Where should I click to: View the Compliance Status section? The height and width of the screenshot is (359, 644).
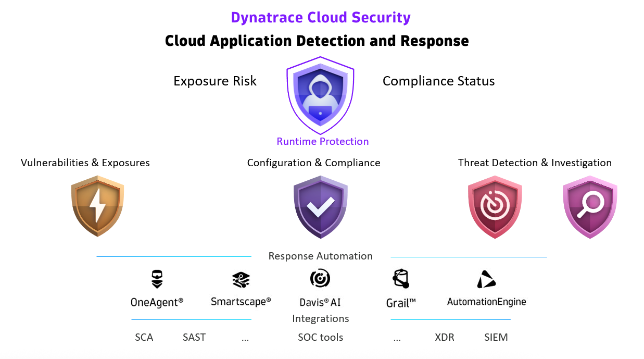[438, 81]
